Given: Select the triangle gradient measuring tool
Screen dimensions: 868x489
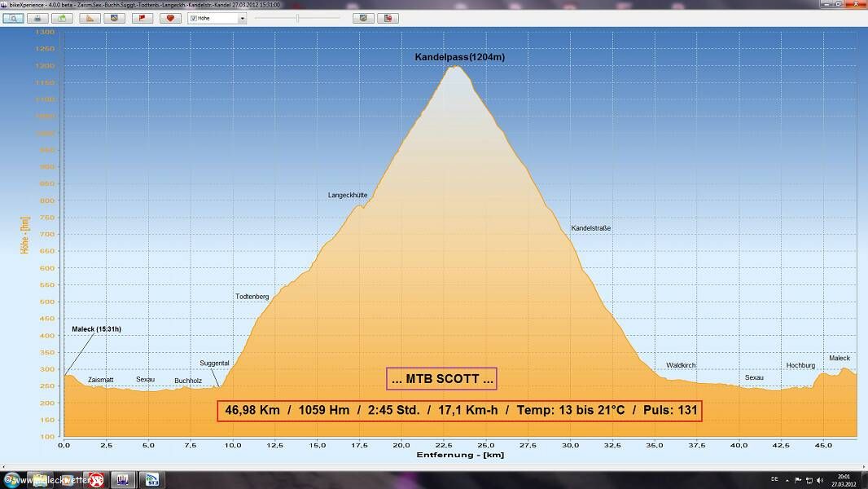Looking at the screenshot, I should 89,18.
